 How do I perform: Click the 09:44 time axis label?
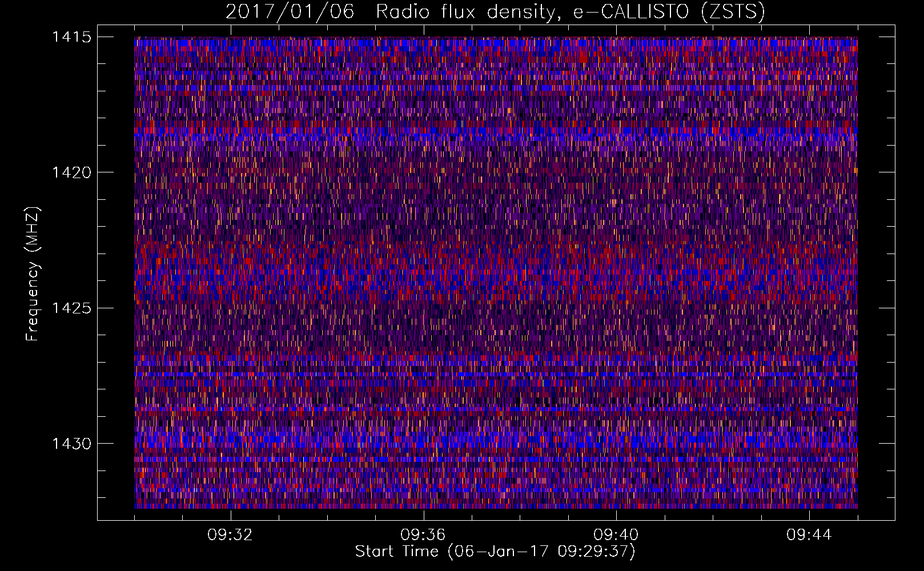[809, 535]
